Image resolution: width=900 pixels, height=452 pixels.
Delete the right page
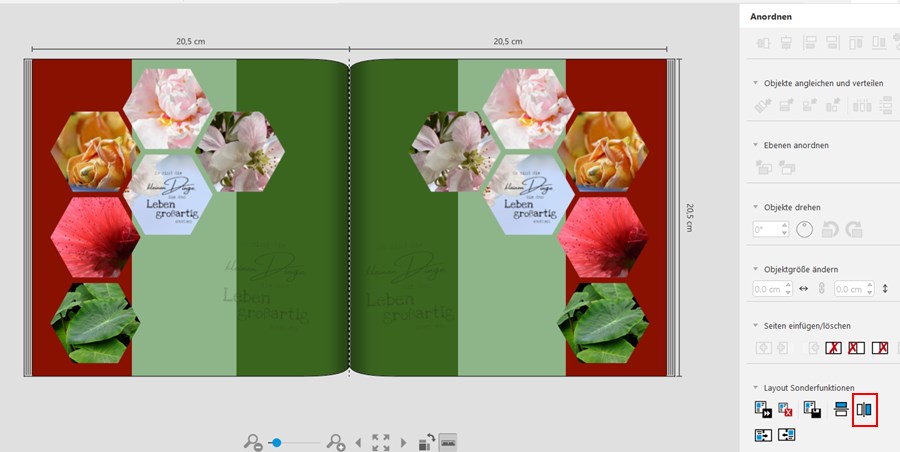[x=880, y=347]
